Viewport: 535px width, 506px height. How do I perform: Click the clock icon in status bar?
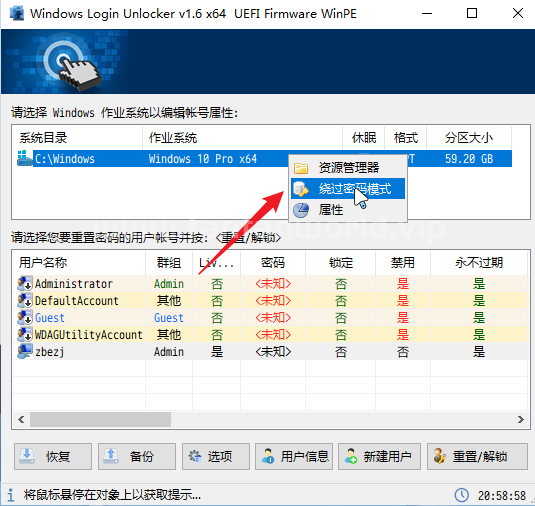pyautogui.click(x=461, y=495)
